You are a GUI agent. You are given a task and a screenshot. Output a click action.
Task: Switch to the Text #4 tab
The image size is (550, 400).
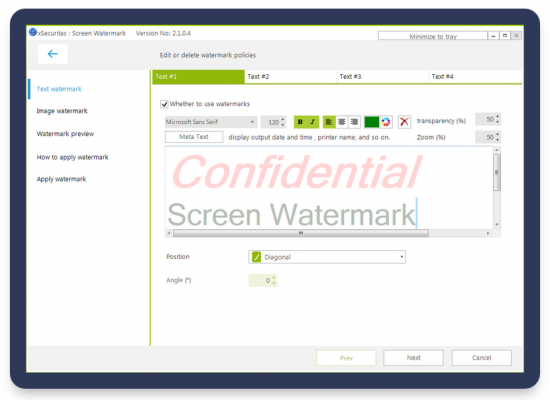[475, 76]
